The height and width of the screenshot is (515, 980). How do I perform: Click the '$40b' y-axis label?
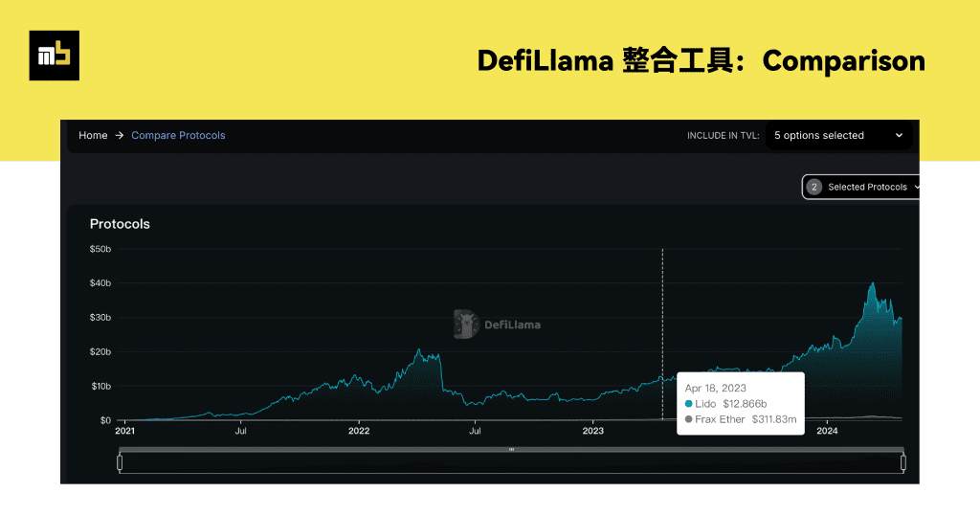pyautogui.click(x=100, y=283)
